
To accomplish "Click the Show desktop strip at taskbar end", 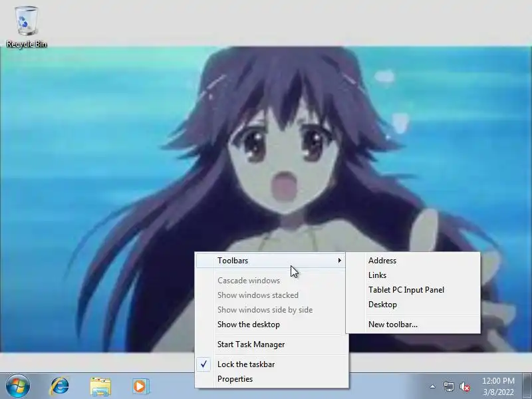I will [x=527, y=386].
